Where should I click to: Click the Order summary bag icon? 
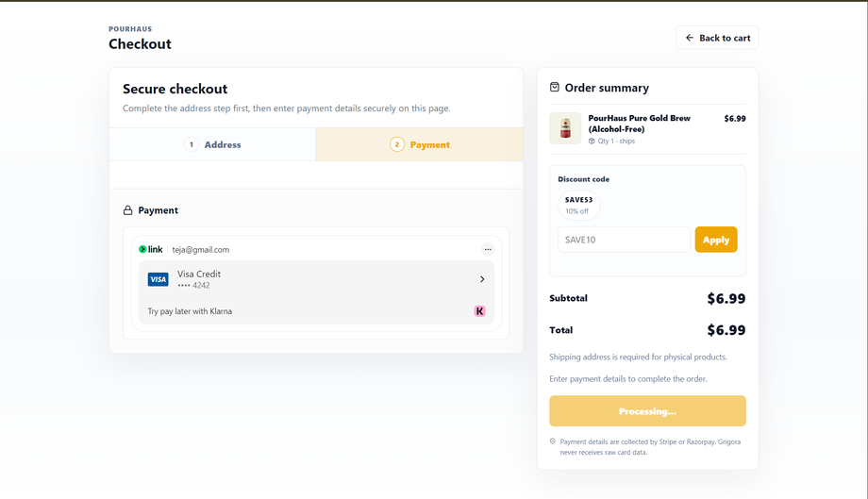[554, 88]
